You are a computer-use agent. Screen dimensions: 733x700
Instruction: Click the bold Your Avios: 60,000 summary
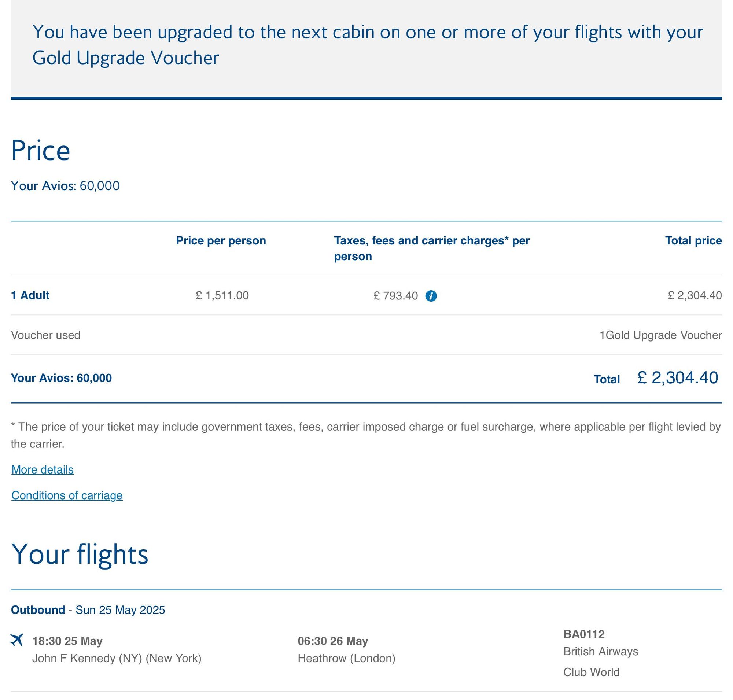point(61,378)
